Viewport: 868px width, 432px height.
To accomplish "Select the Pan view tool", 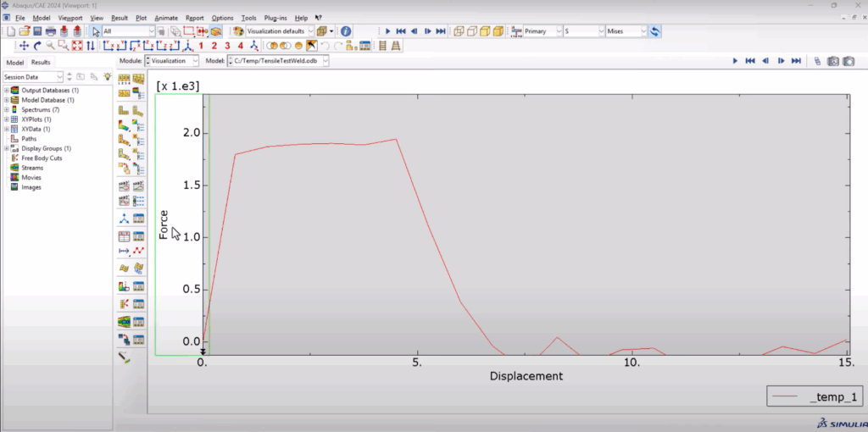I will click(24, 46).
